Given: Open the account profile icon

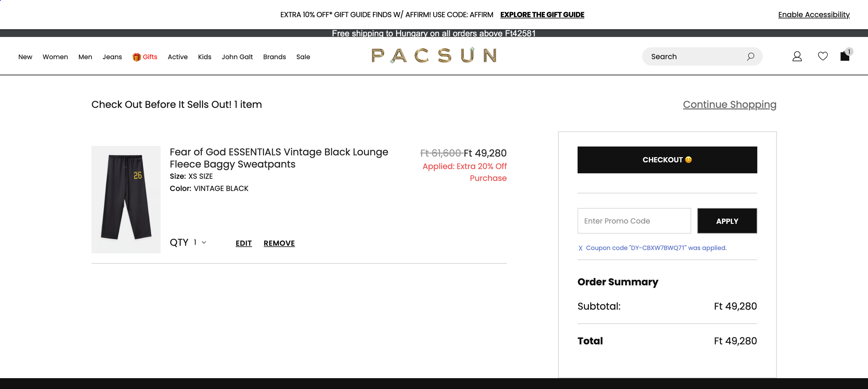Looking at the screenshot, I should 797,56.
